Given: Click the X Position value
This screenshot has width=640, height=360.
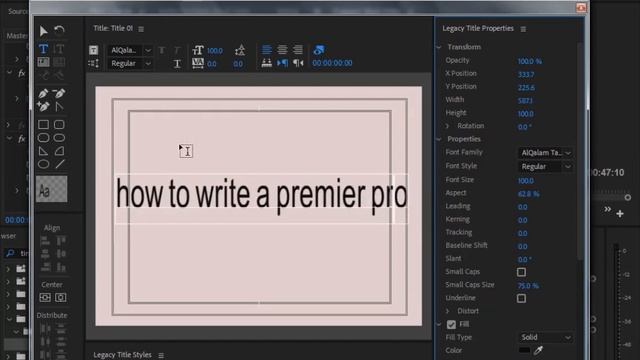Looking at the screenshot, I should (526, 74).
